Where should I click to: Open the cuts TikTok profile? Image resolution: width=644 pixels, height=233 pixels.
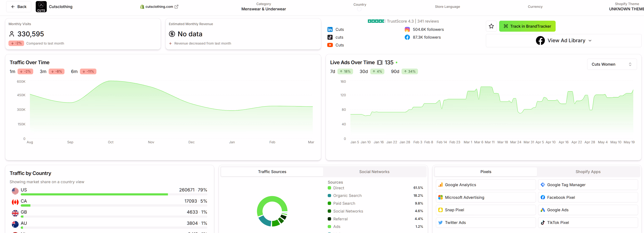tap(336, 37)
